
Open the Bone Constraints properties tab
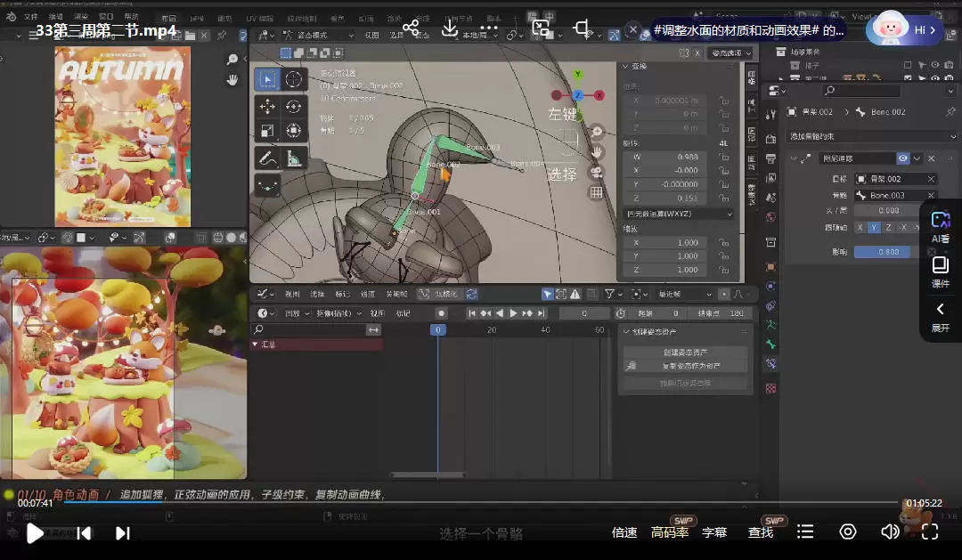click(771, 364)
